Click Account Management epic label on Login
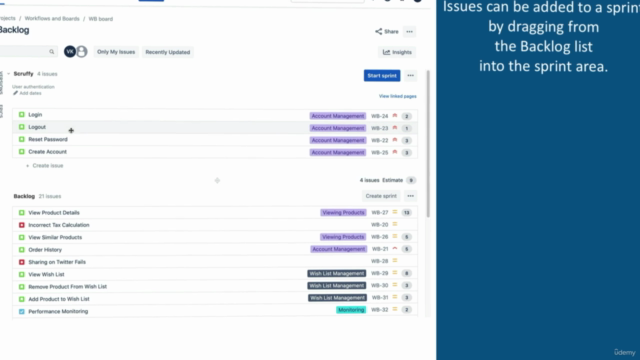The width and height of the screenshot is (640, 360). tap(338, 116)
